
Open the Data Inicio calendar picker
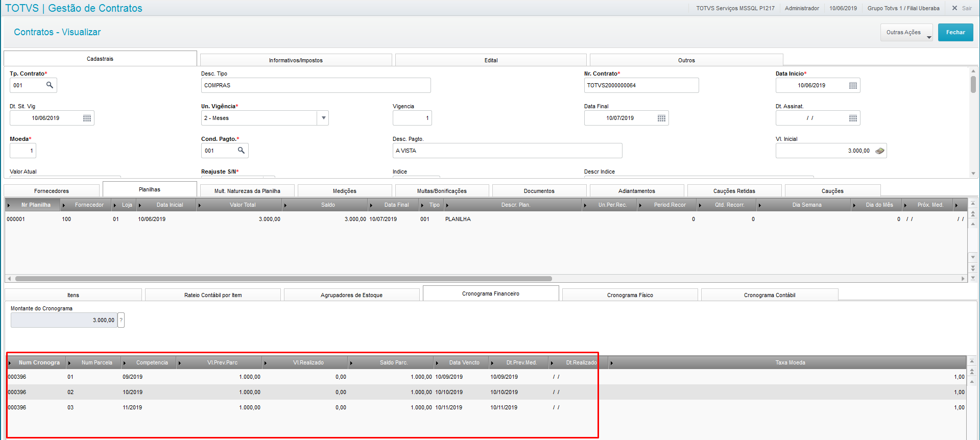tap(853, 85)
